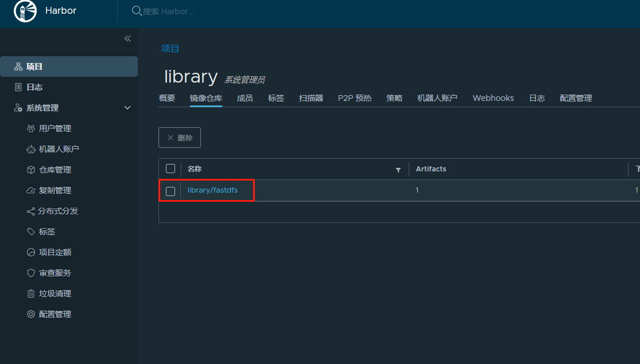640x364 pixels.
Task: Click the 分布式分发 share icon
Action: (x=30, y=211)
